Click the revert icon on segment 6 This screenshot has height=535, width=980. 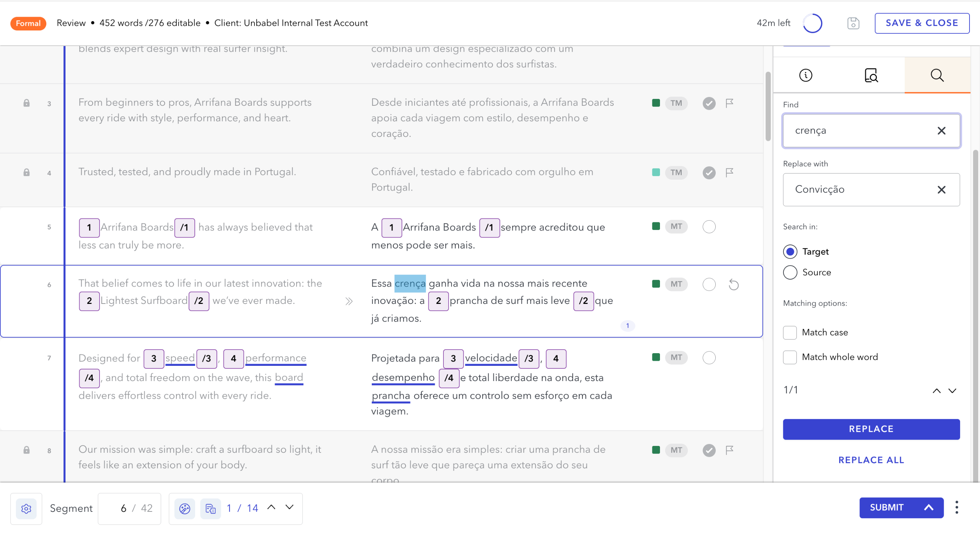733,285
